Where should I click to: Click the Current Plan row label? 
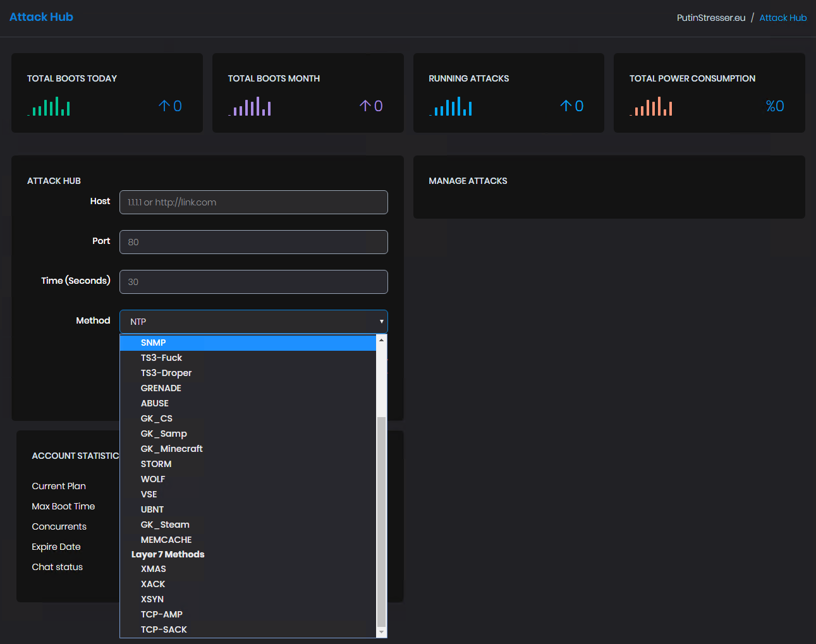click(59, 486)
